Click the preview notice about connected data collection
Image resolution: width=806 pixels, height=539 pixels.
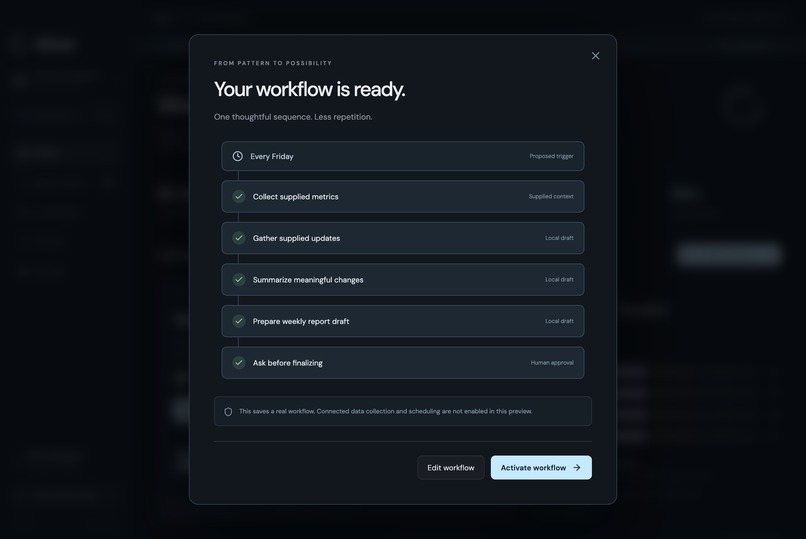(x=402, y=411)
